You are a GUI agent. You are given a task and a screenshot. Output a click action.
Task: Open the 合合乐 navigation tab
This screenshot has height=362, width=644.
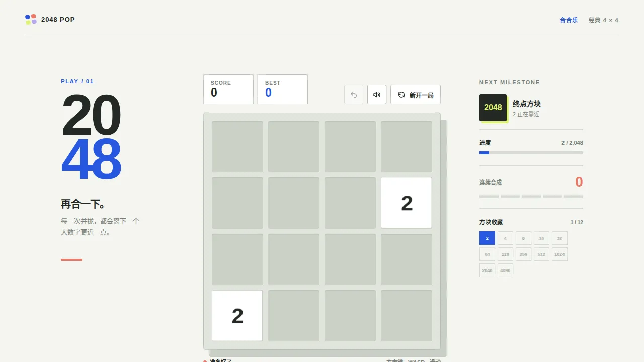[x=569, y=20]
